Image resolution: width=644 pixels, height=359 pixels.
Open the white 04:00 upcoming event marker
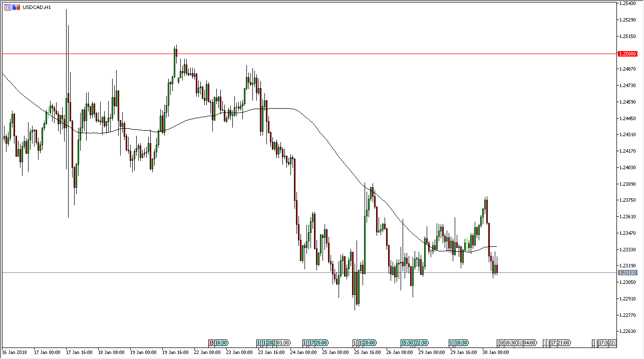529,343
